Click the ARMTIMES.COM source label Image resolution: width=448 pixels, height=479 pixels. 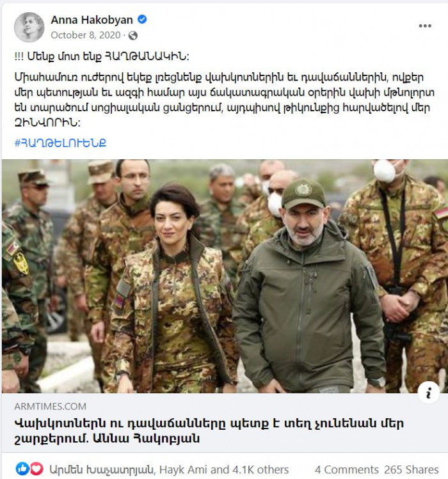(51, 406)
